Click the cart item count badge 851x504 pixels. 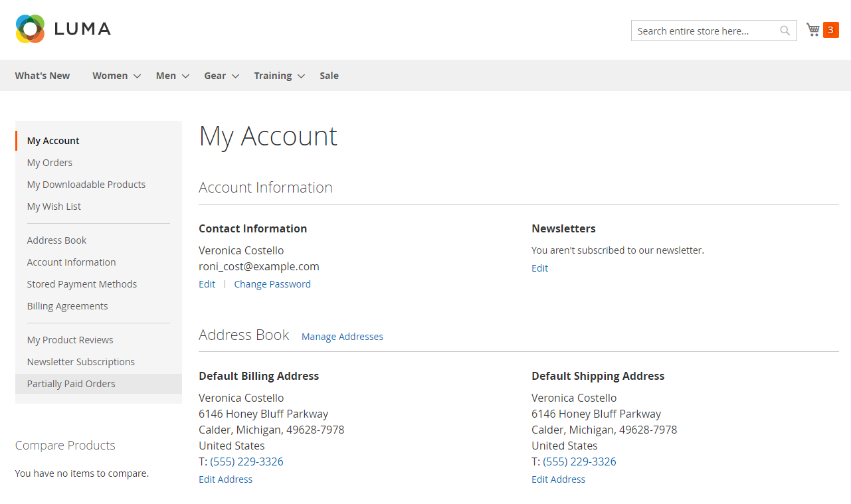point(830,30)
